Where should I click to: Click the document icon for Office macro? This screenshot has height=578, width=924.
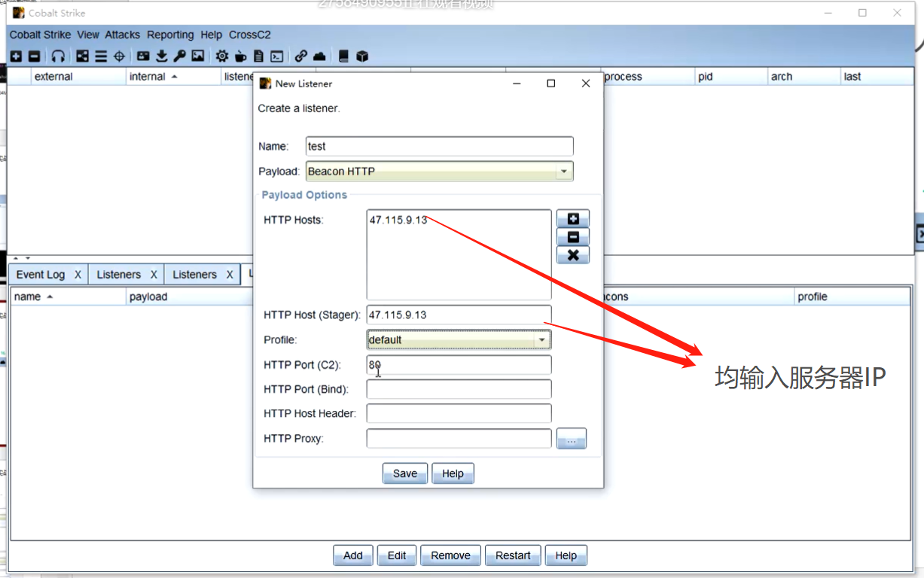(258, 56)
